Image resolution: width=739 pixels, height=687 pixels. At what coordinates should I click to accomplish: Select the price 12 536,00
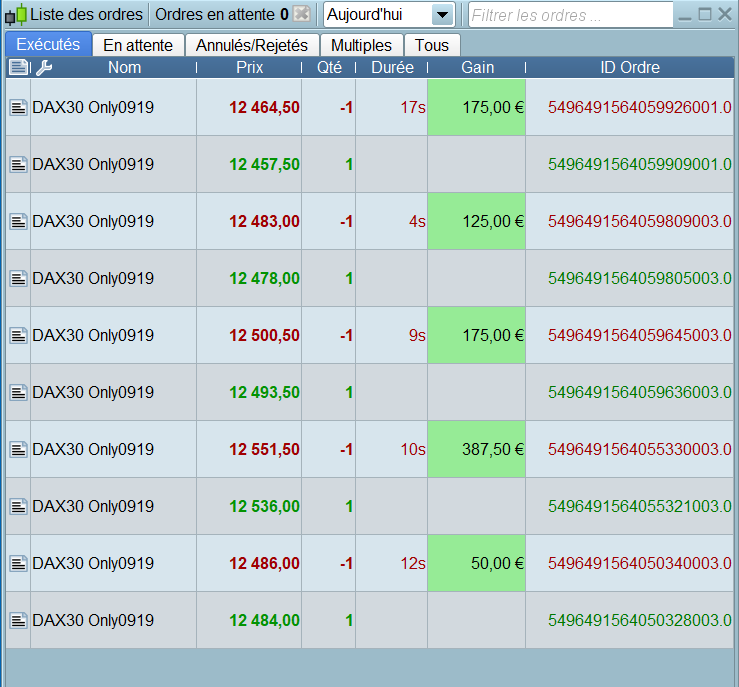264,507
